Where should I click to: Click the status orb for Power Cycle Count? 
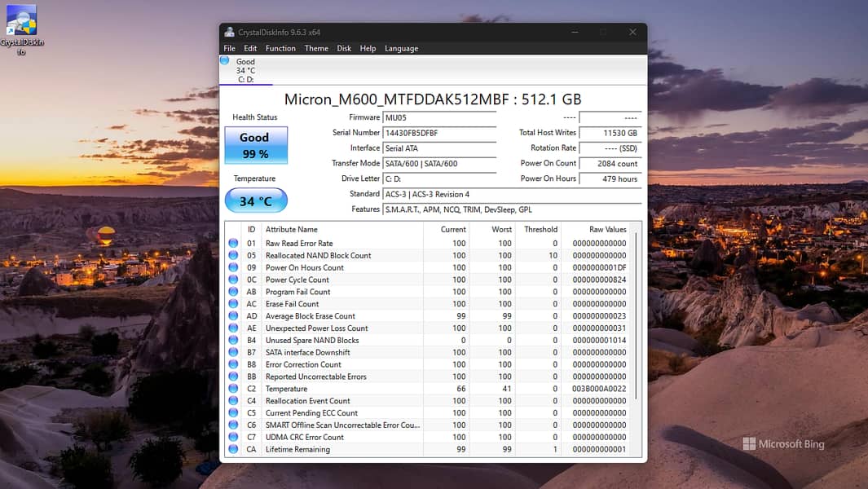[x=233, y=280]
